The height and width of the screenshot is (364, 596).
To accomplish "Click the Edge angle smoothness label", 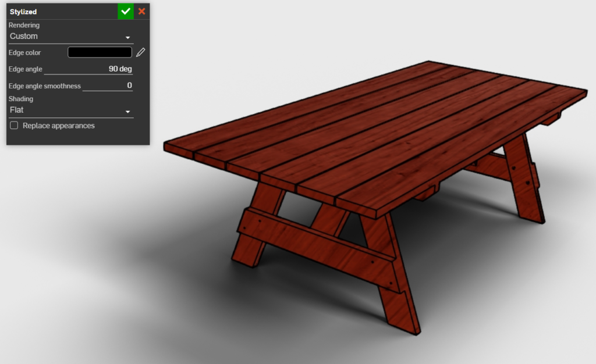I will pyautogui.click(x=44, y=86).
